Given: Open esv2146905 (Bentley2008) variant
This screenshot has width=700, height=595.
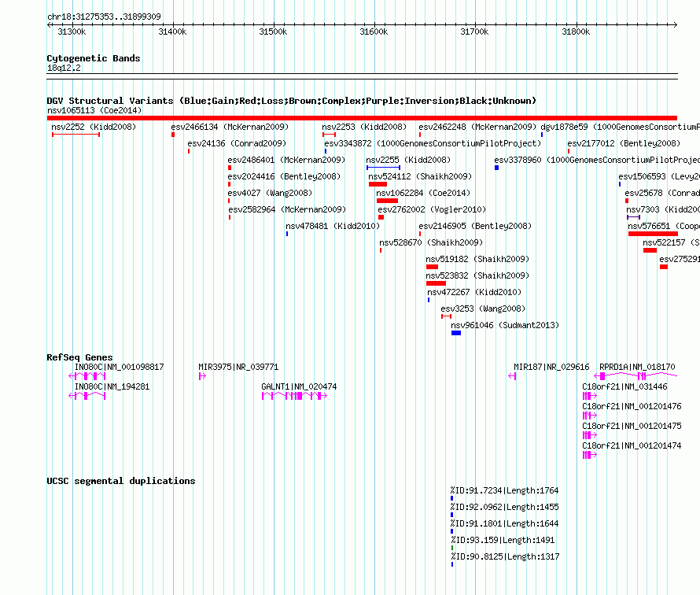Looking at the screenshot, I should pyautogui.click(x=475, y=226).
